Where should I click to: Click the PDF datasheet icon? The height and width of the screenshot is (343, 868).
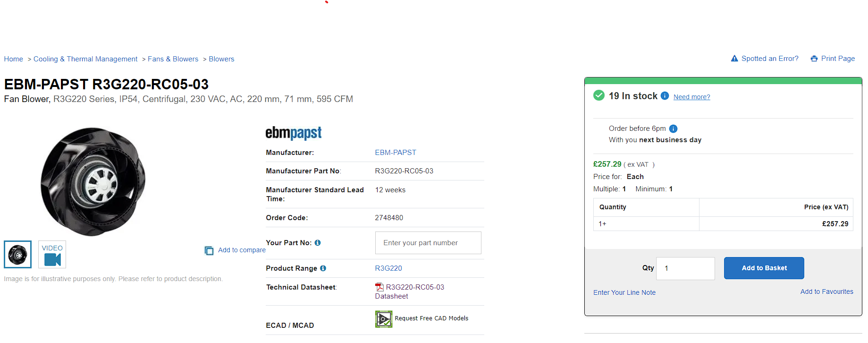click(379, 287)
